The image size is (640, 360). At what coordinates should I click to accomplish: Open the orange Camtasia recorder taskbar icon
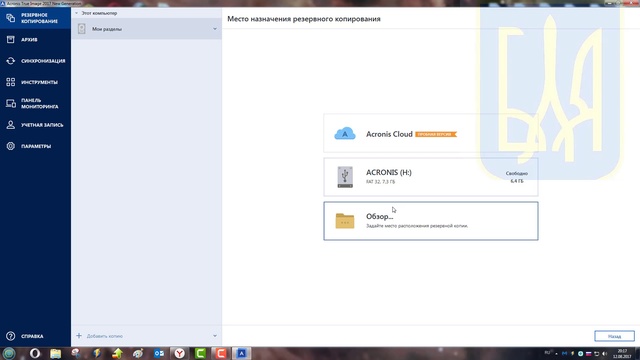[x=221, y=353]
